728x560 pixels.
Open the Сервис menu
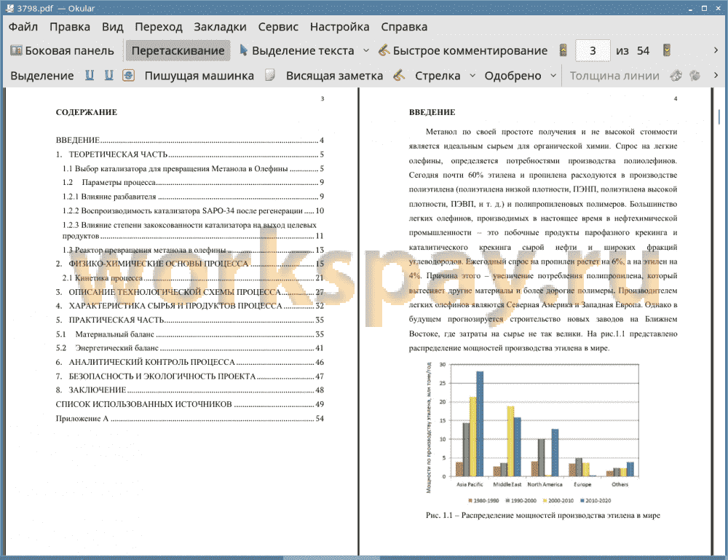(x=278, y=27)
